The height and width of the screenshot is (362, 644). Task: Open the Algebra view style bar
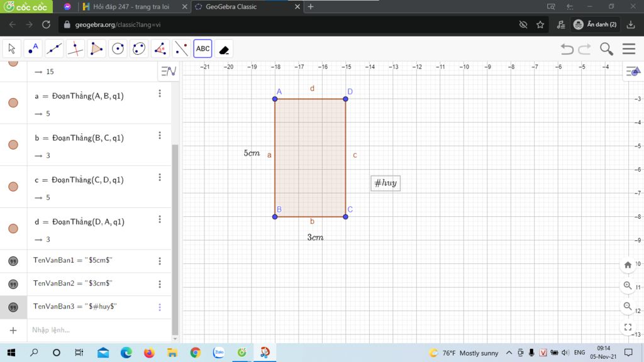[169, 72]
